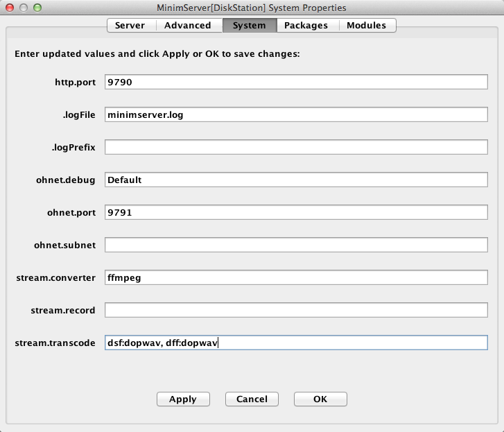
Task: Focus the http.port input field
Action: (x=296, y=82)
